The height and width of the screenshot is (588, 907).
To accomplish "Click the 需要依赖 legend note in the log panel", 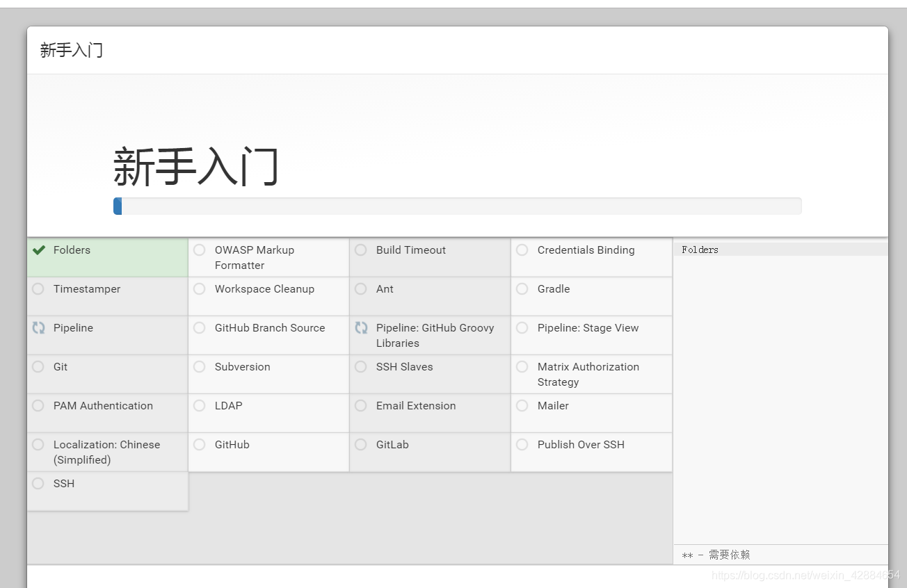I will pyautogui.click(x=716, y=555).
